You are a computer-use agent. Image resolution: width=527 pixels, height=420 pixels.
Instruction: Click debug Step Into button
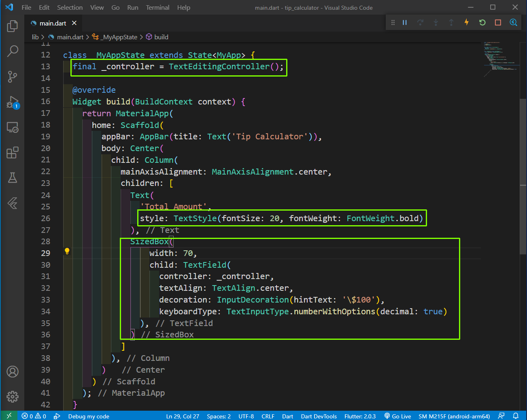[x=436, y=22]
